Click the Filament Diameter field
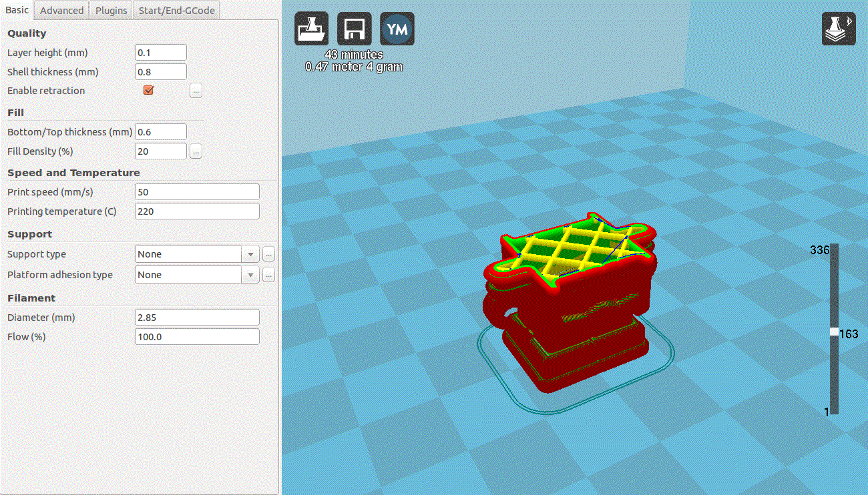 pos(197,317)
